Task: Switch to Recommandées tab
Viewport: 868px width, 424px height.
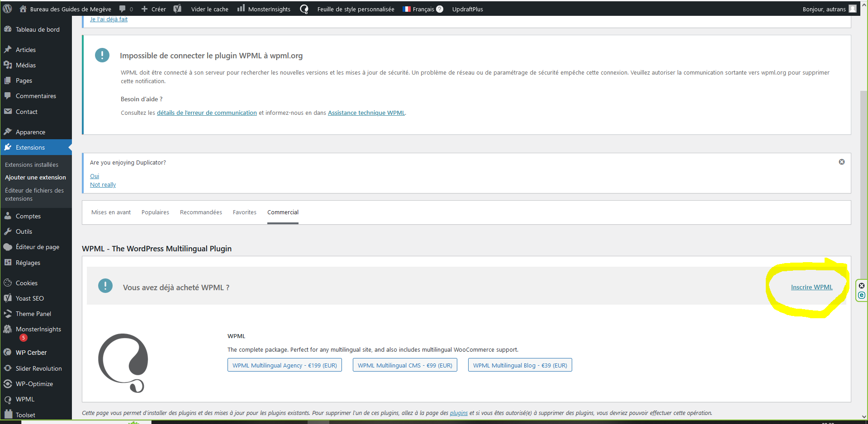Action: point(201,212)
